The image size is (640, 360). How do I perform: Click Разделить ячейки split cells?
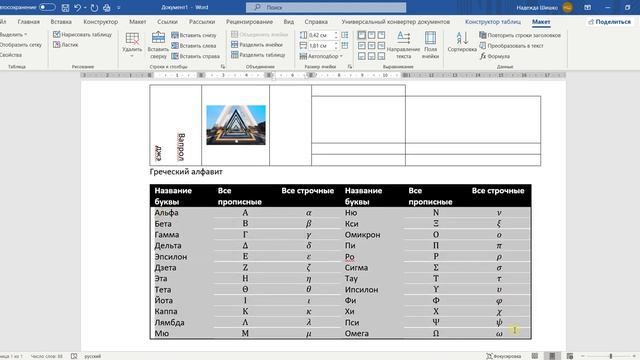[257, 44]
